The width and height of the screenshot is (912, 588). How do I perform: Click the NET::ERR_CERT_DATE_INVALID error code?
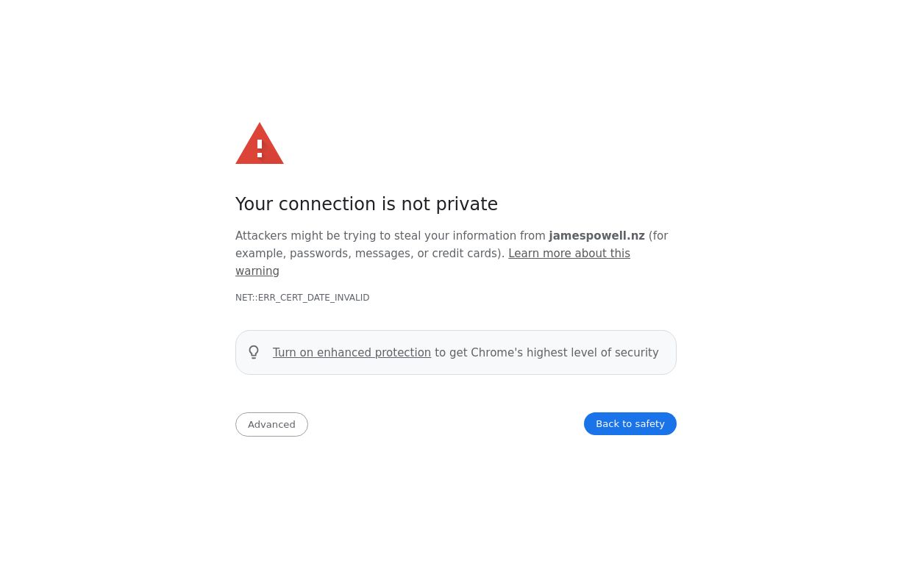[x=302, y=298]
